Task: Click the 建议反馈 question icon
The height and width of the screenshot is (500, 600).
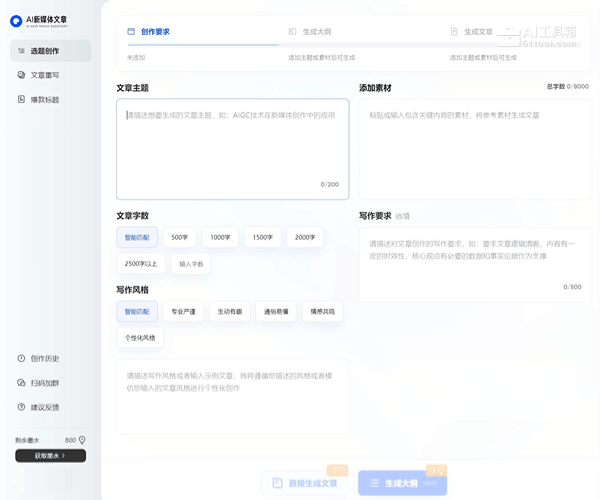Action: [22, 407]
